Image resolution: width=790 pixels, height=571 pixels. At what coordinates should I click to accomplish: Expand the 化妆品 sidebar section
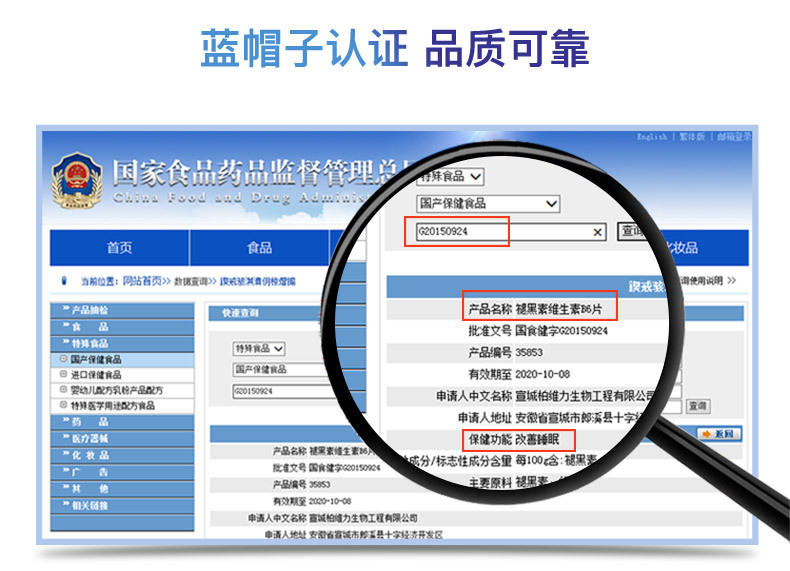pyautogui.click(x=121, y=455)
